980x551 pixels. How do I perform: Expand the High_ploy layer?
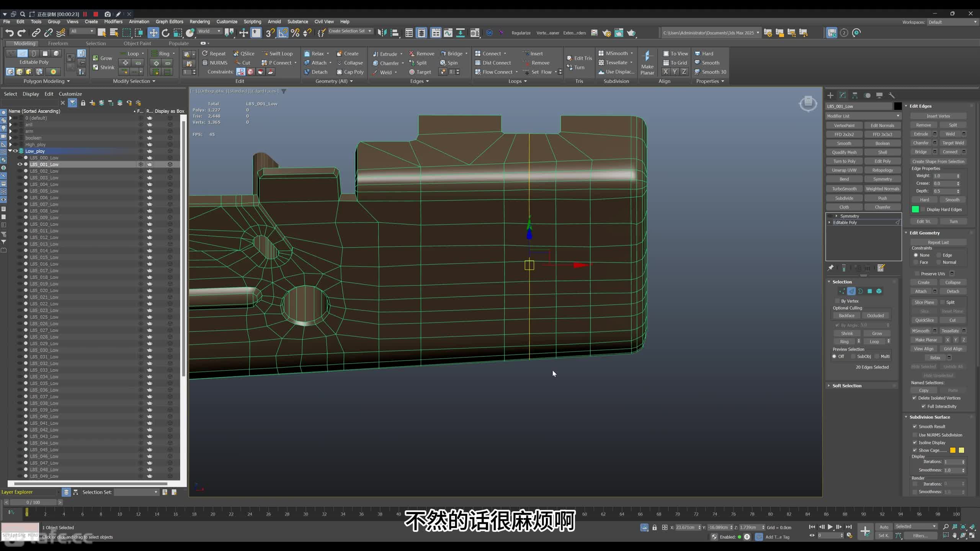(x=10, y=145)
